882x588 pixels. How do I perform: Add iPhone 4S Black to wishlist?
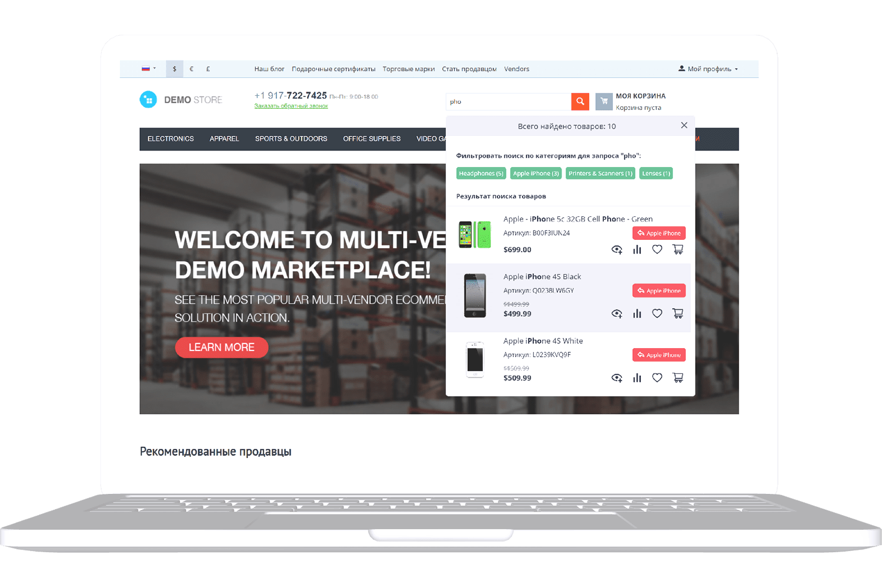[657, 313]
